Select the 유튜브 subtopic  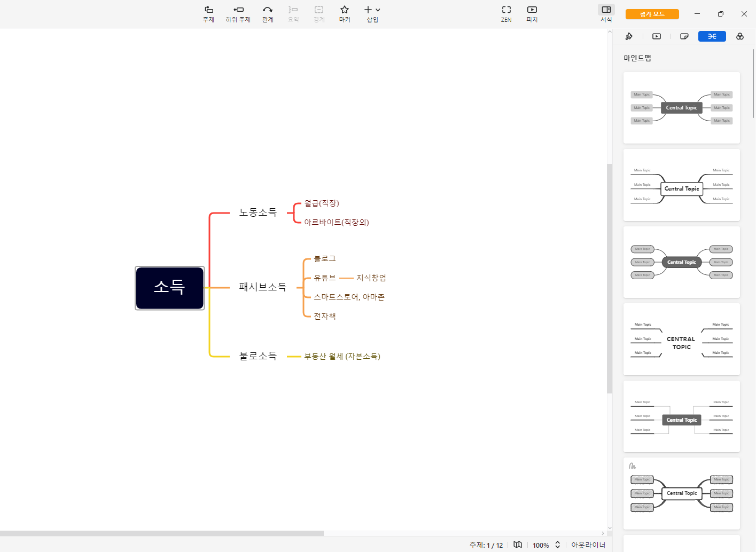(325, 278)
